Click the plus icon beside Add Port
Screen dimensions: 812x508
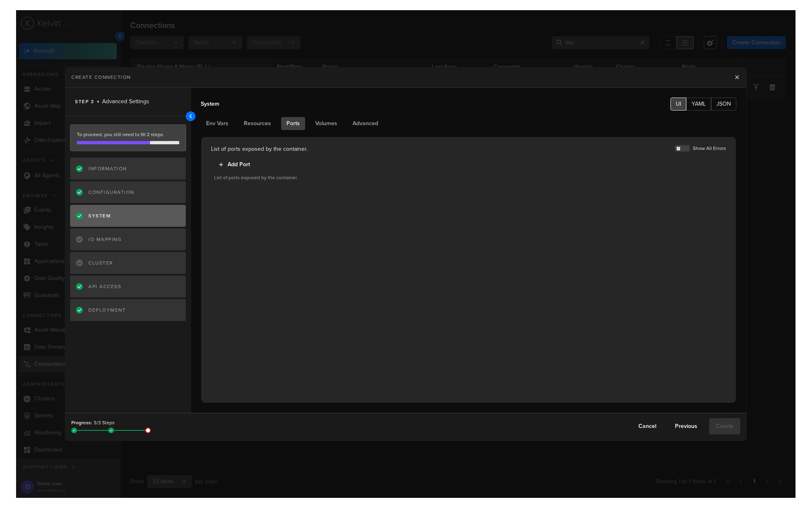pyautogui.click(x=221, y=165)
